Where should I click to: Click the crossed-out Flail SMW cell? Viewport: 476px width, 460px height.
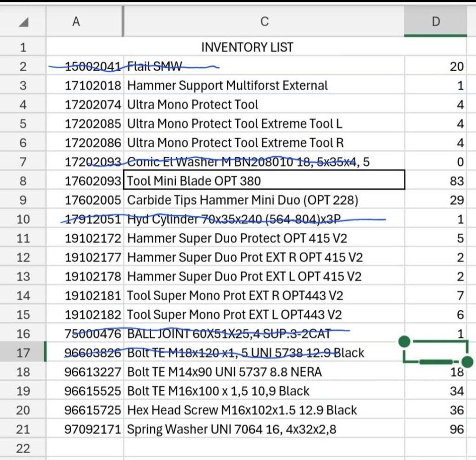[264, 67]
